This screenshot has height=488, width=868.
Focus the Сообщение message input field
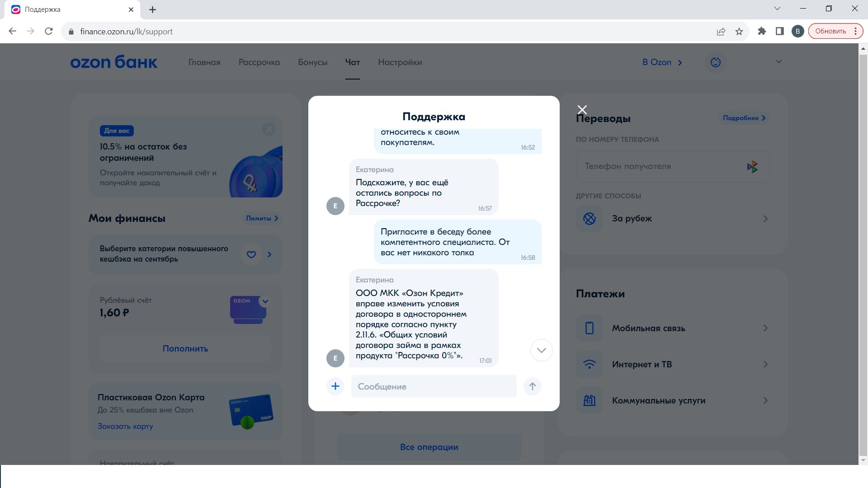click(433, 386)
